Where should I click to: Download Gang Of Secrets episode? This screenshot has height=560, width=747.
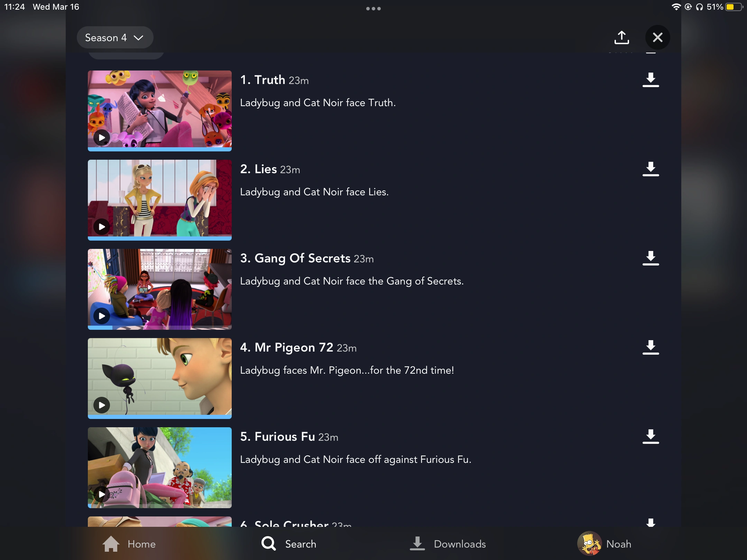coord(651,258)
